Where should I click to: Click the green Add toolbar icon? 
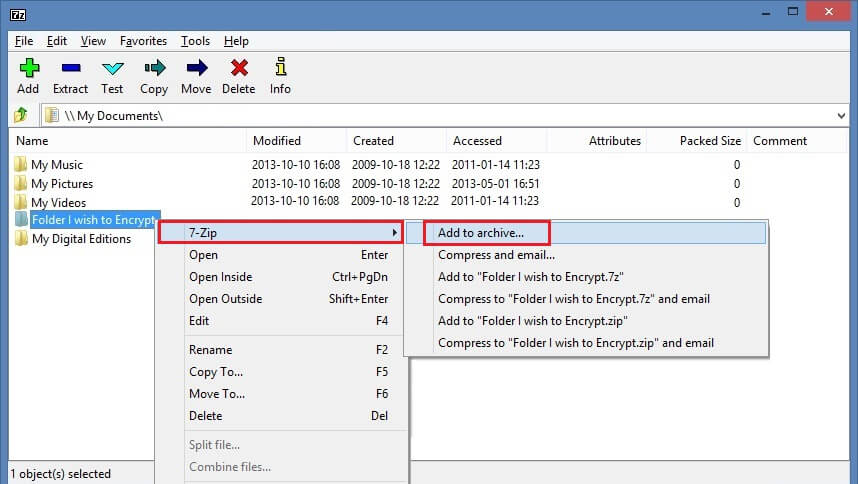click(28, 69)
